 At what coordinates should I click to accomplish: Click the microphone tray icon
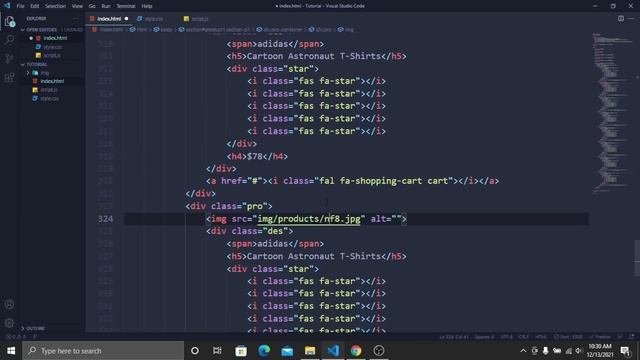[x=545, y=351]
